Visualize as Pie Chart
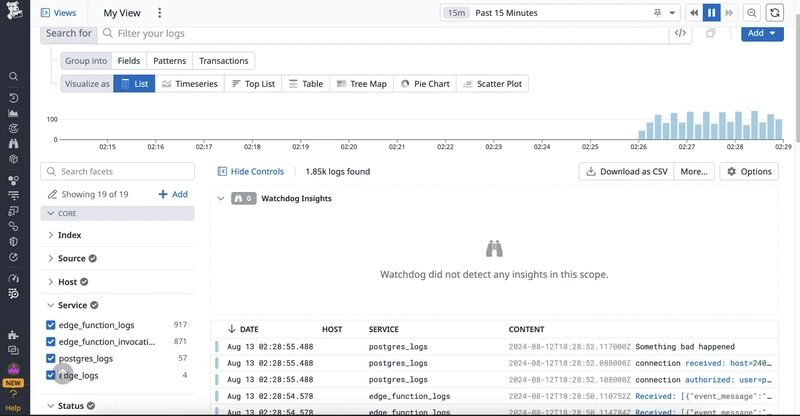 click(425, 84)
